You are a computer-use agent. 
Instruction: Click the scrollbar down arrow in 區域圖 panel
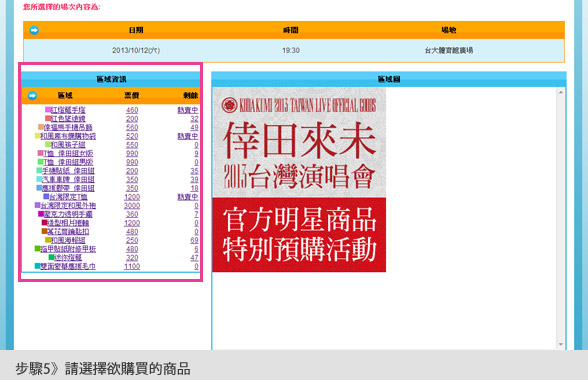pos(561,344)
